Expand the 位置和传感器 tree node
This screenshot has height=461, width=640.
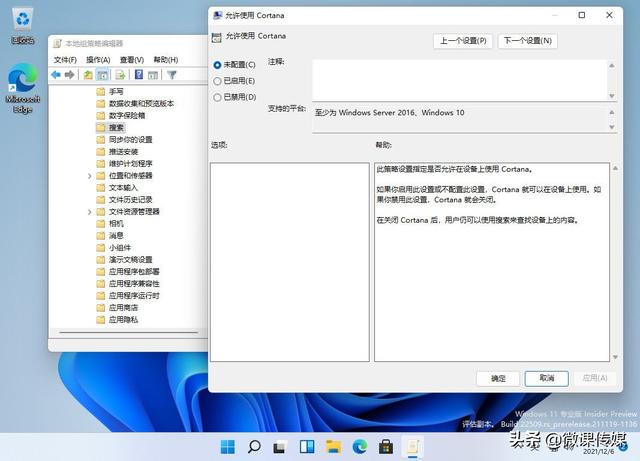tap(89, 176)
